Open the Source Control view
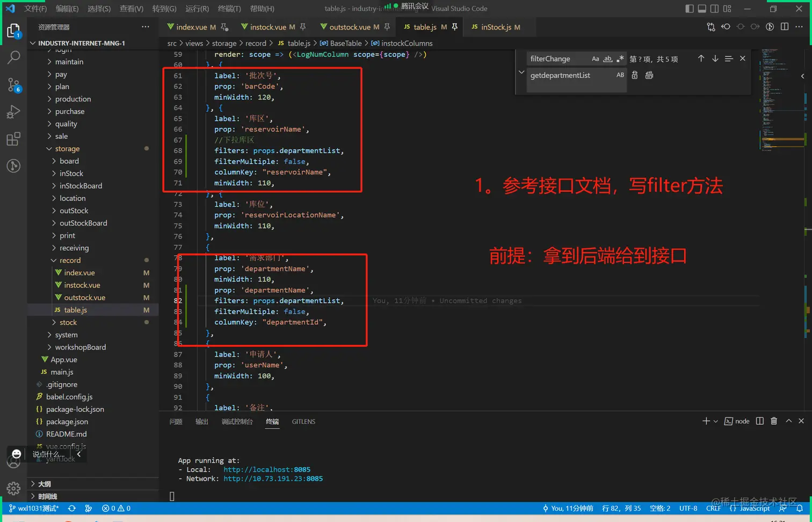 click(13, 84)
